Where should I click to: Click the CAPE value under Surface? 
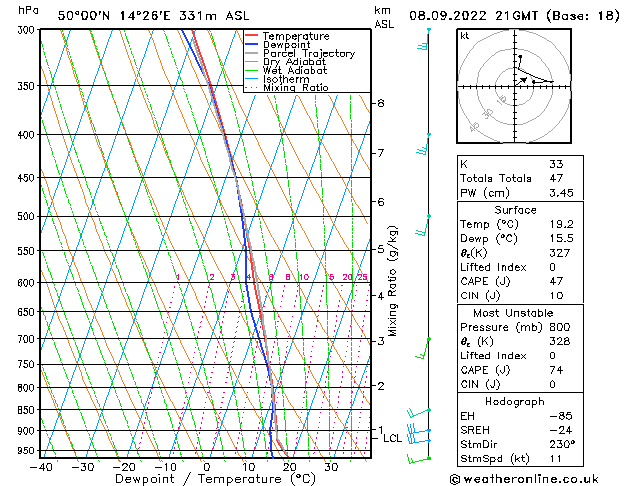[556, 281]
